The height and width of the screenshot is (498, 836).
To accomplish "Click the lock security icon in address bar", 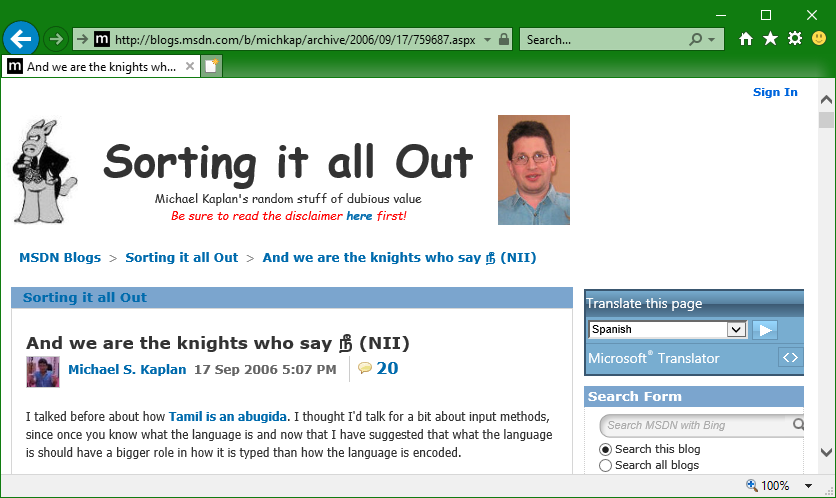I will [503, 39].
